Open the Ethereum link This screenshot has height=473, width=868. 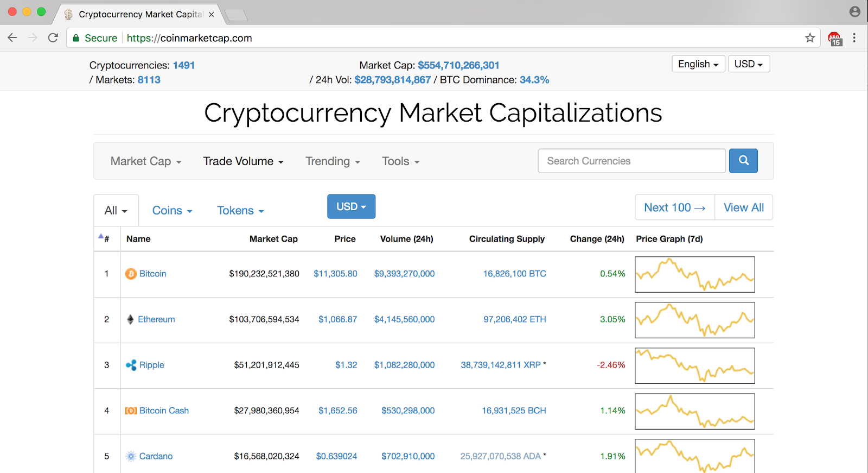point(156,319)
